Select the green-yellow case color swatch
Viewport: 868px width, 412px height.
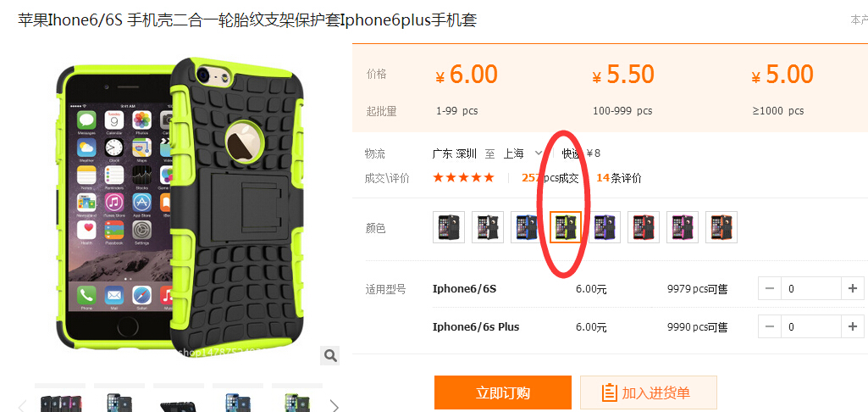(565, 227)
